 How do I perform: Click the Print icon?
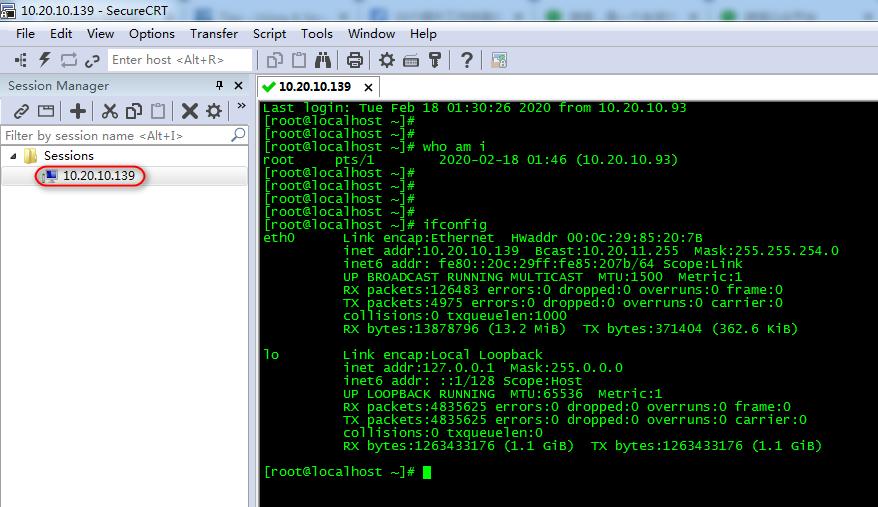point(354,60)
